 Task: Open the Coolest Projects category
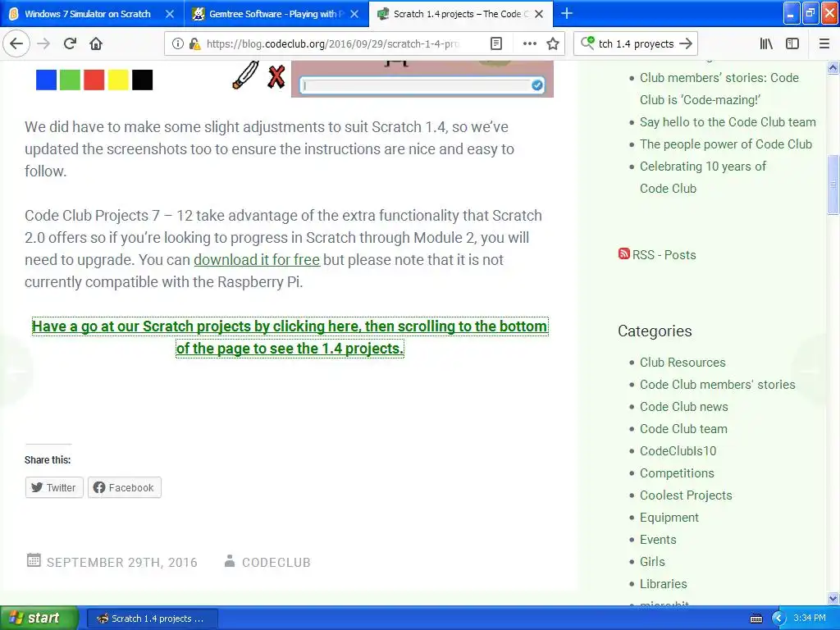click(x=686, y=495)
